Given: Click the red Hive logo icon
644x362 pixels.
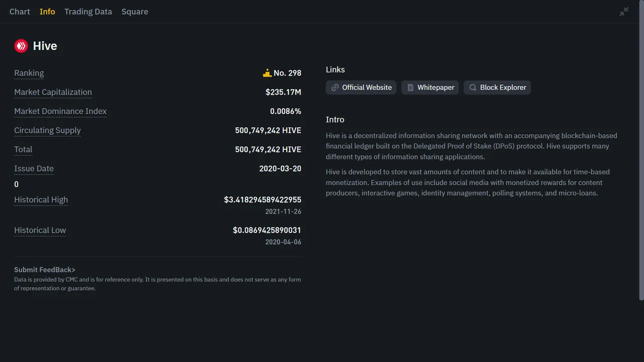Looking at the screenshot, I should [x=21, y=46].
